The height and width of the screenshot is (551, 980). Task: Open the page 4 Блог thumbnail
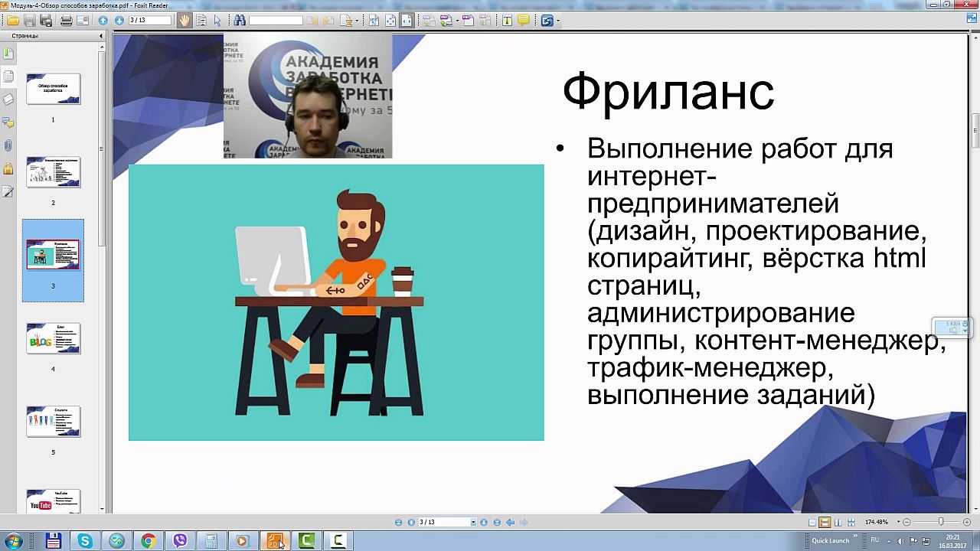[x=54, y=338]
